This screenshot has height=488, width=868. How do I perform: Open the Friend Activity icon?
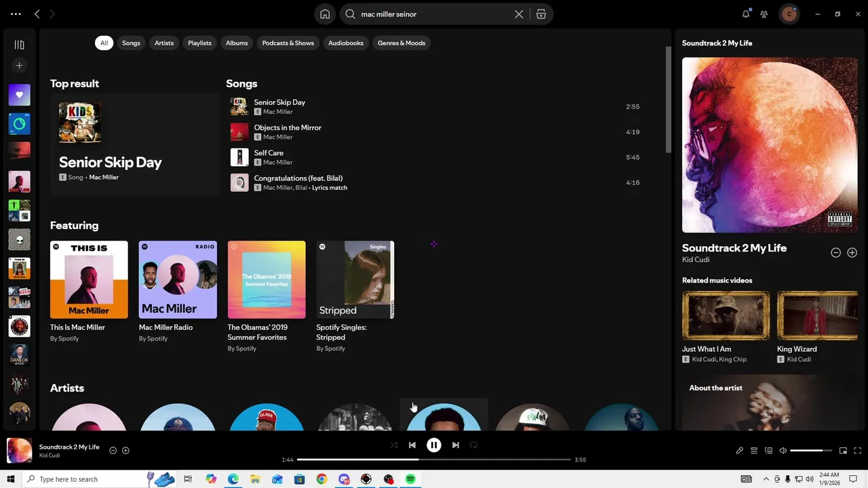[764, 14]
